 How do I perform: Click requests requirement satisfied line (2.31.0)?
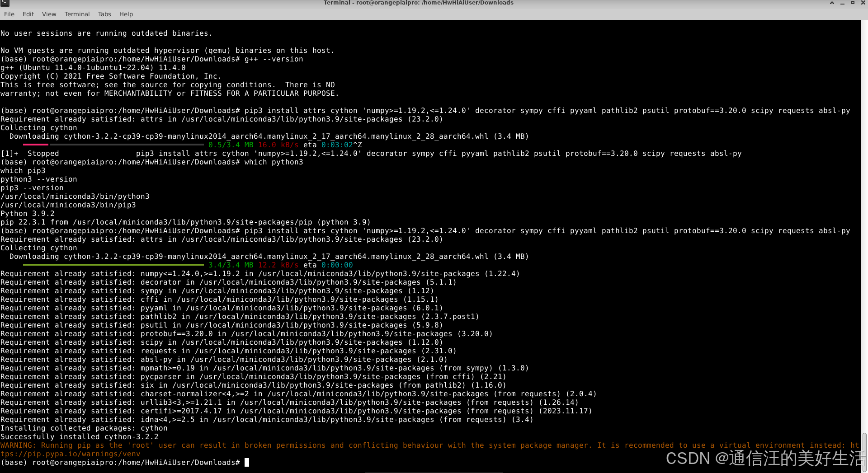[x=228, y=351]
